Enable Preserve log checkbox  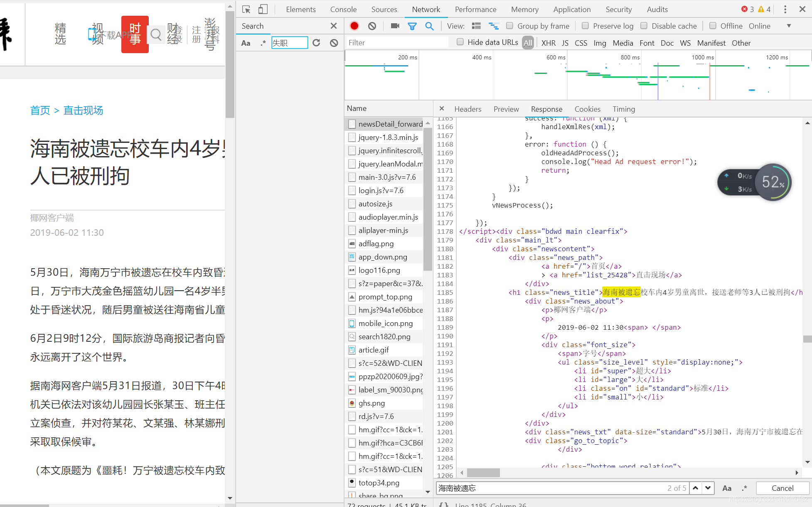click(x=585, y=26)
